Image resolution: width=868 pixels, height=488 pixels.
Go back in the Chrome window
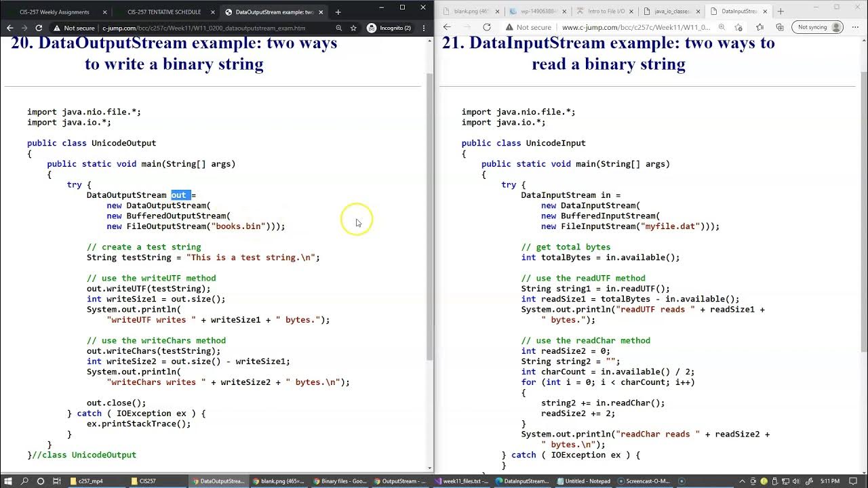click(x=9, y=28)
